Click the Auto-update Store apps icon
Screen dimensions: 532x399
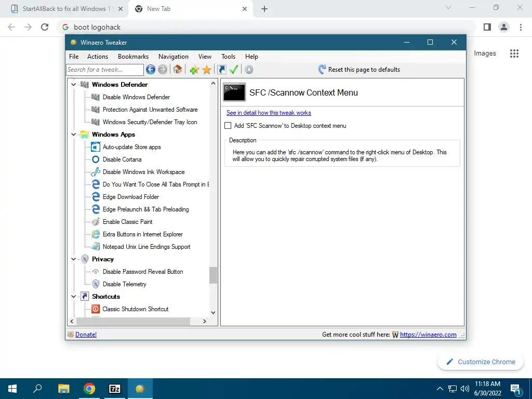[x=96, y=147]
